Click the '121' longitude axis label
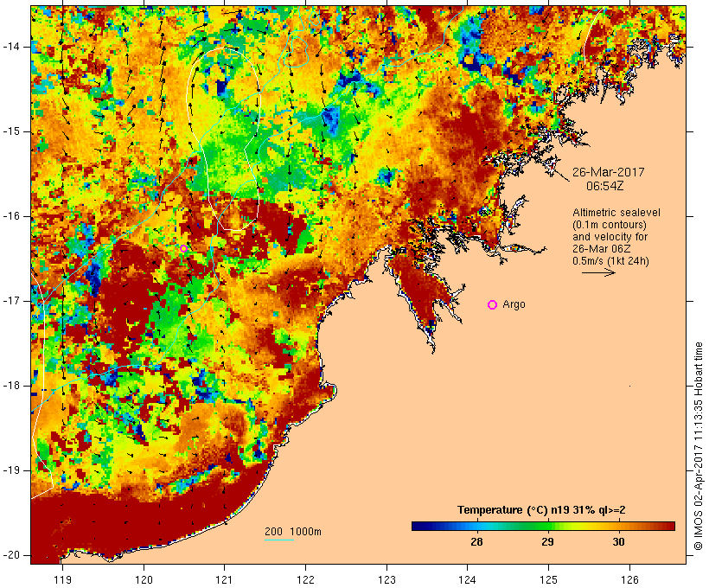 [x=224, y=579]
